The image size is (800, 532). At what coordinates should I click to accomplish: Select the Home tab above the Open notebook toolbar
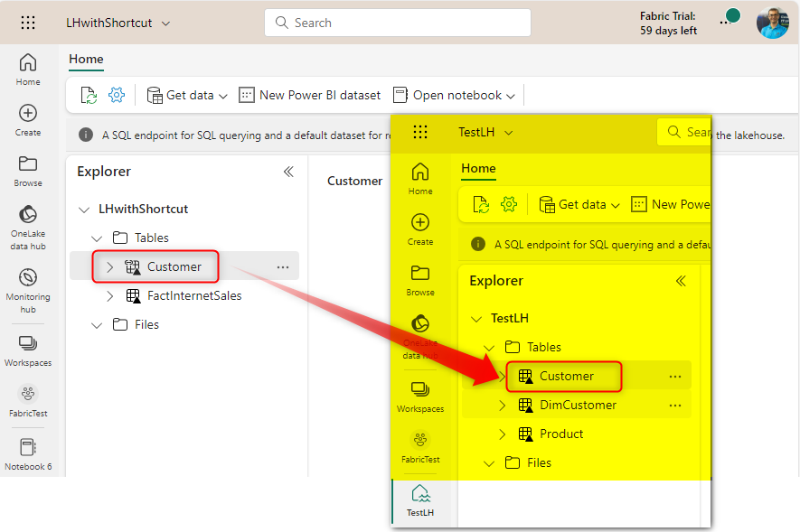[x=86, y=59]
